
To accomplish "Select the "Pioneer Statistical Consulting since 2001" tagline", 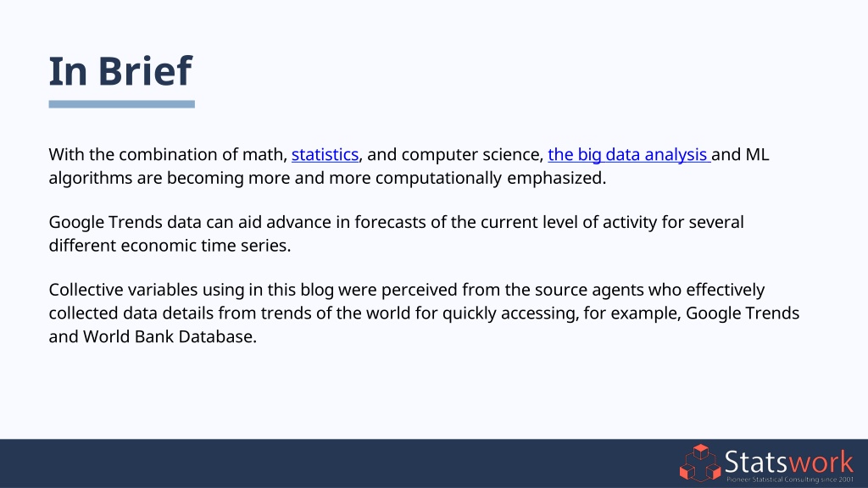I will pyautogui.click(x=790, y=480).
